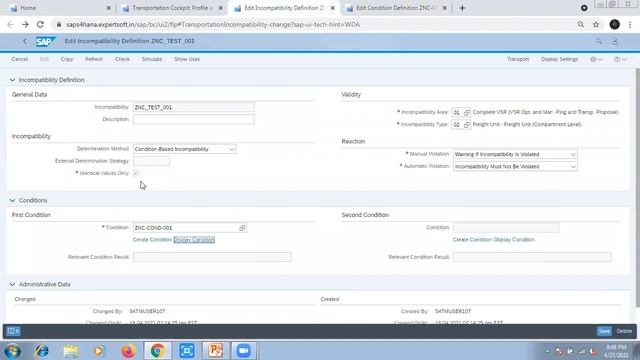Screen dimensions: 640x360
Task: Open the gear settings menu in the toolbar
Action: (596, 59)
